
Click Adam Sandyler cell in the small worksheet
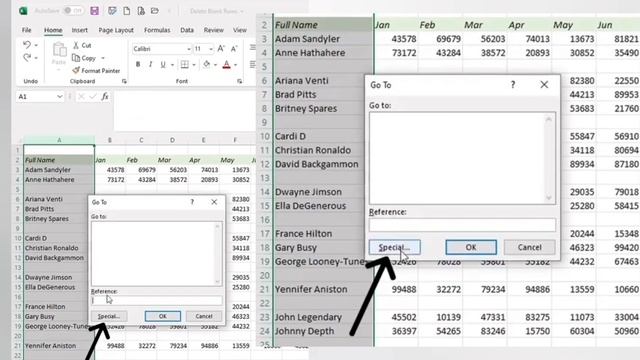click(x=59, y=170)
